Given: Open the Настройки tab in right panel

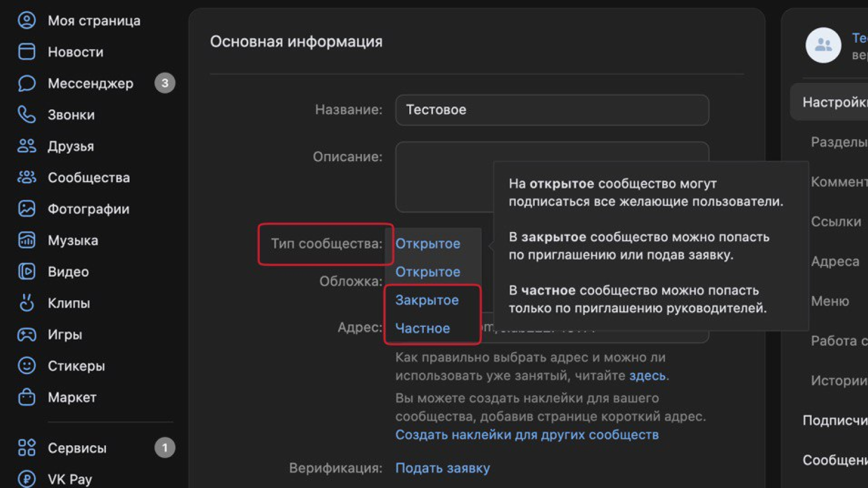Looking at the screenshot, I should pos(829,102).
